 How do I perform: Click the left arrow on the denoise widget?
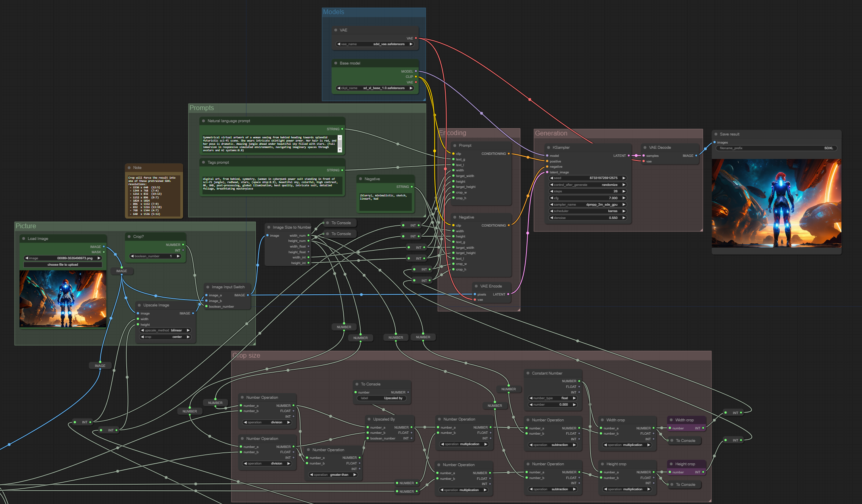[x=551, y=218]
